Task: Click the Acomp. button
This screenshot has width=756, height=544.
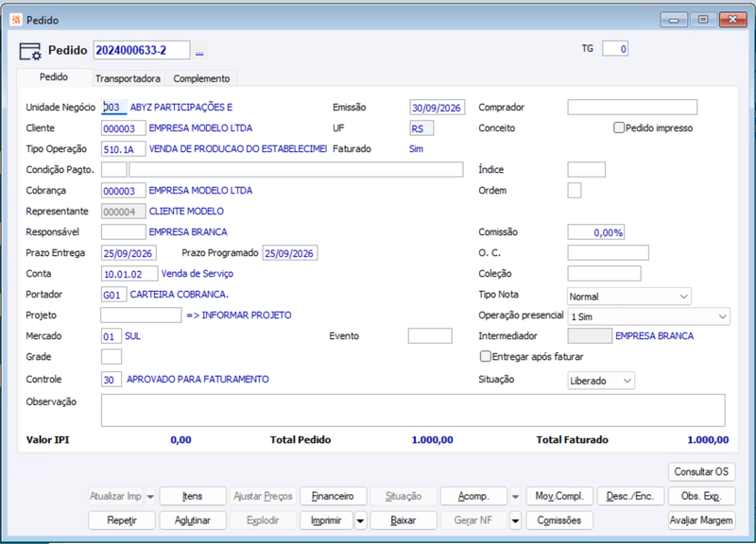Action: click(473, 496)
